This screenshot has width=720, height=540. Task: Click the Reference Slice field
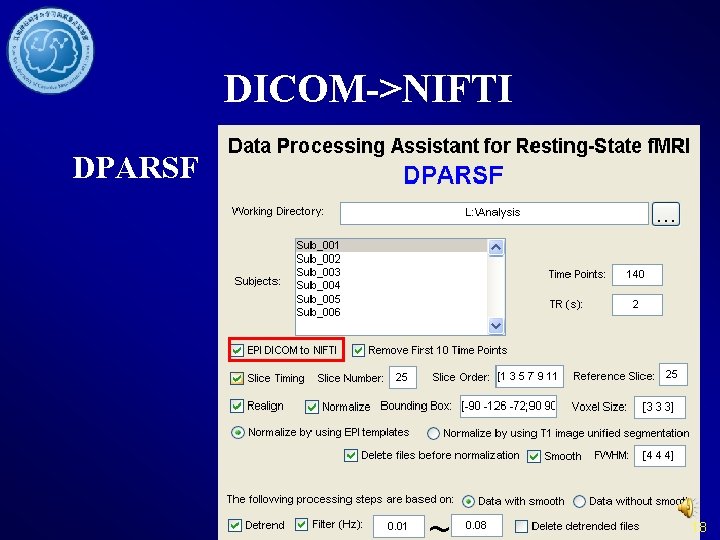[x=673, y=374]
